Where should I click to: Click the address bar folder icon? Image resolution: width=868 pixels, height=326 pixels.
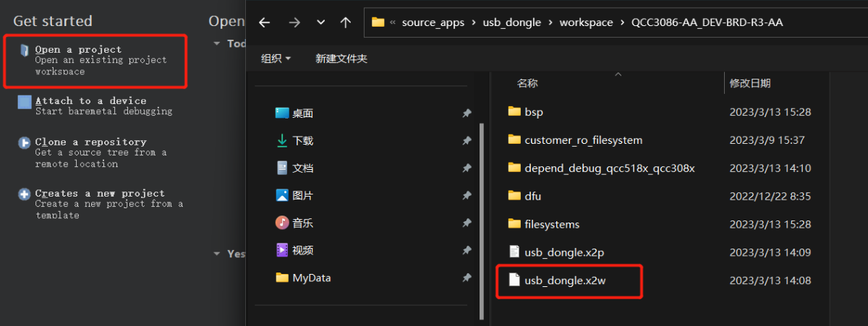click(378, 22)
